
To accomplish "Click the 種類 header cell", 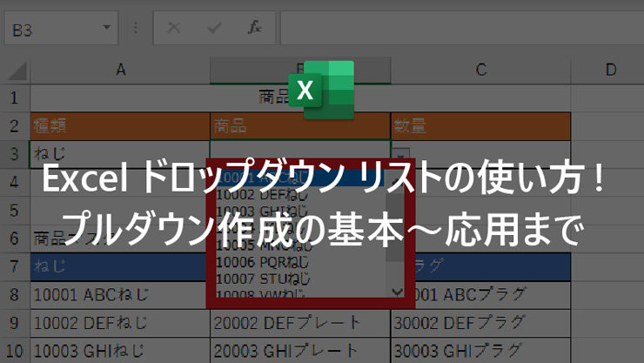I will coord(120,126).
